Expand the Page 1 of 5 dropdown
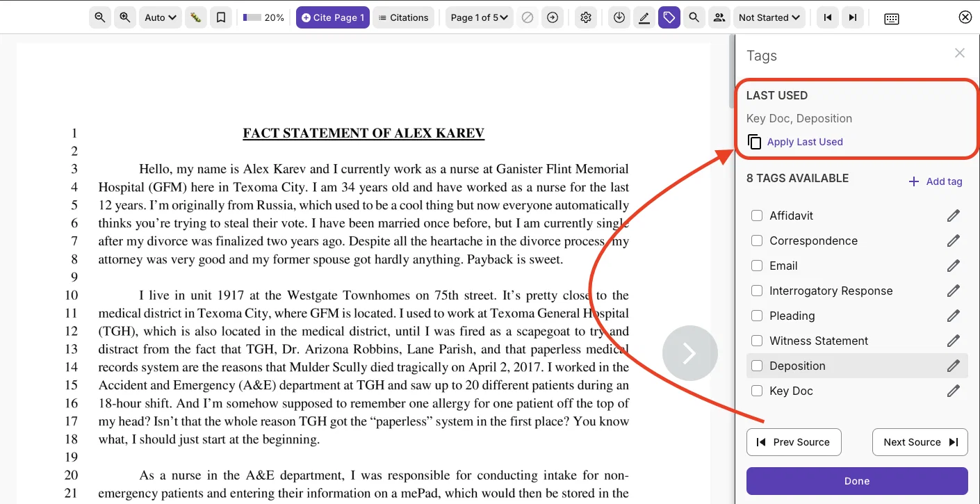Screen dimensions: 980x504 coord(480,17)
